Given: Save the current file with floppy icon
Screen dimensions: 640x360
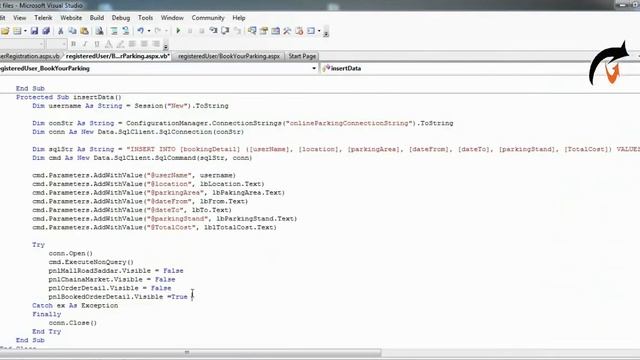Looking at the screenshot, I should pyautogui.click(x=34, y=31).
